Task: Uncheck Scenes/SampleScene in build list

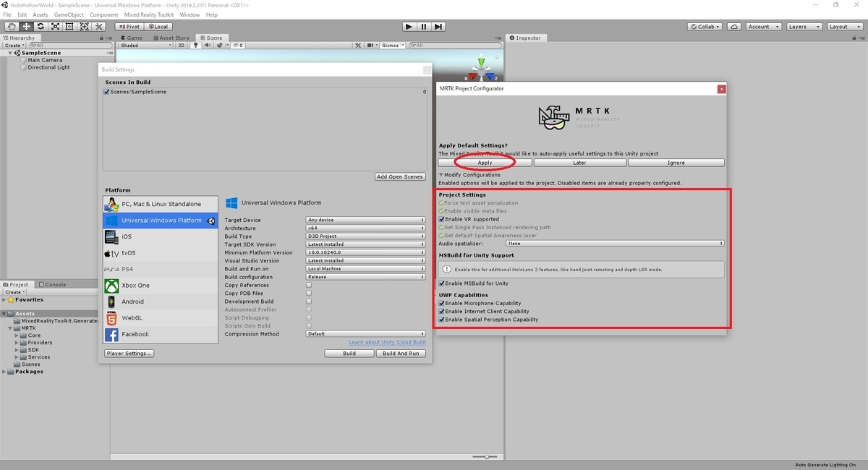Action: 107,92
